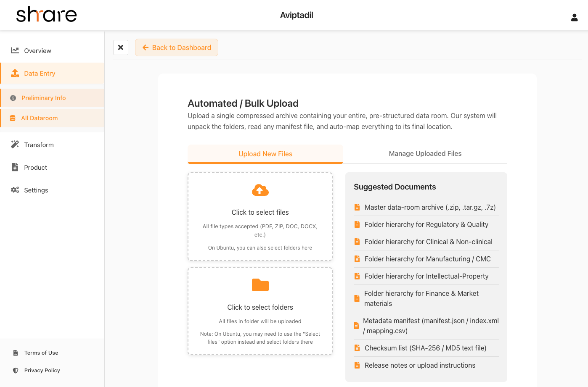Click the share logo in the header
Screen dimensions: 588x387
[46, 14]
